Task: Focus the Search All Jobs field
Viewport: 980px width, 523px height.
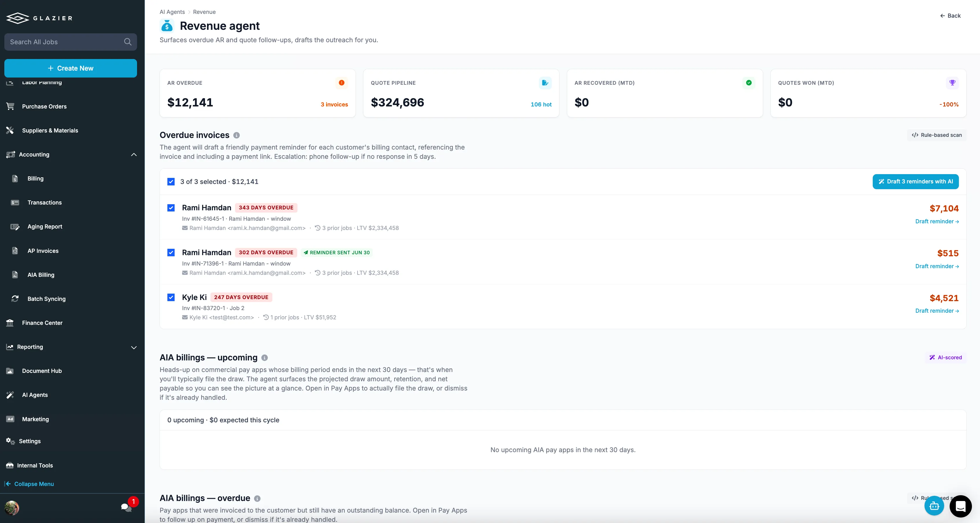Action: (70, 42)
